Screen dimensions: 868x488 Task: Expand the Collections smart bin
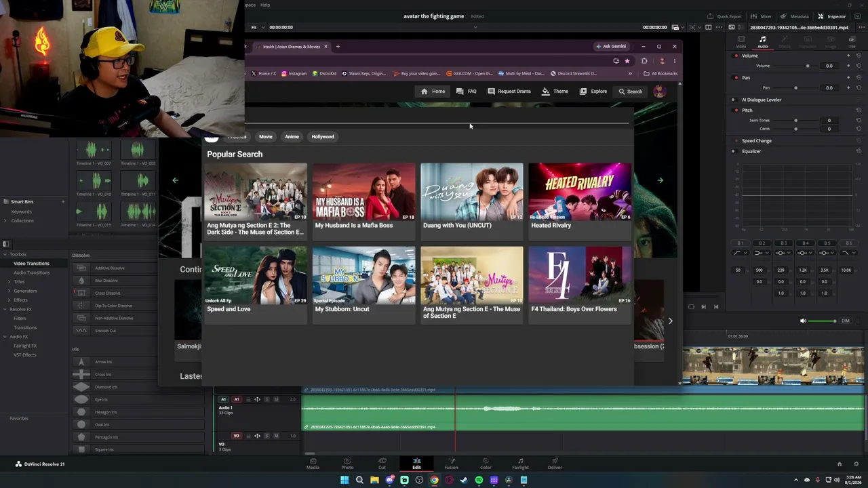[6, 220]
